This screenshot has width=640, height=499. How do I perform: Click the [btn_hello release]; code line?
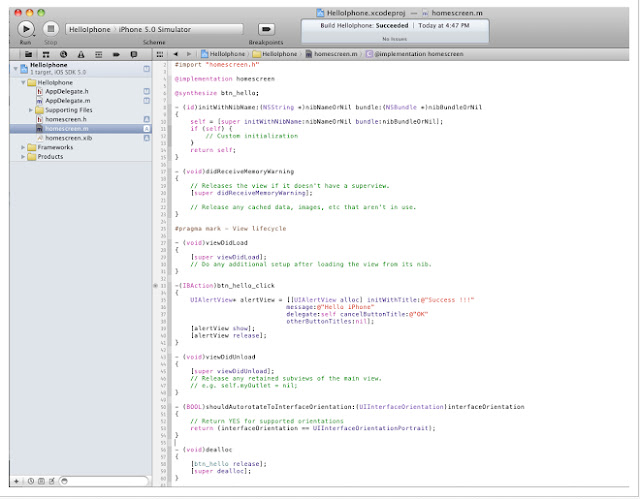(x=229, y=464)
